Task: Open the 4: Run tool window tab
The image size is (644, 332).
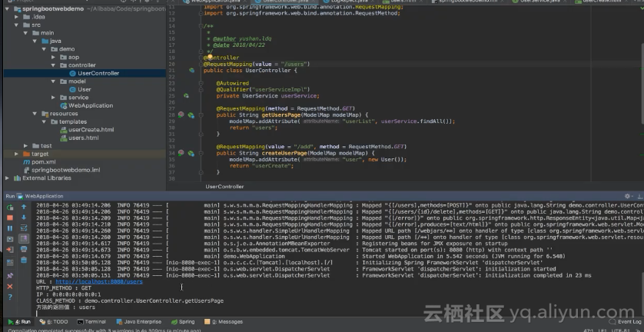Action: 19,322
